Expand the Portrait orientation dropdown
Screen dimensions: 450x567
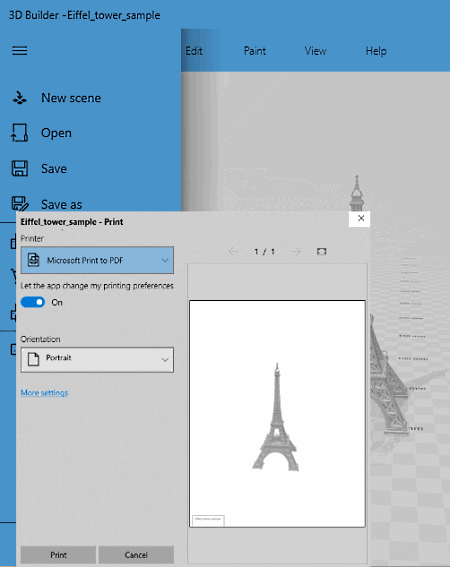point(97,360)
